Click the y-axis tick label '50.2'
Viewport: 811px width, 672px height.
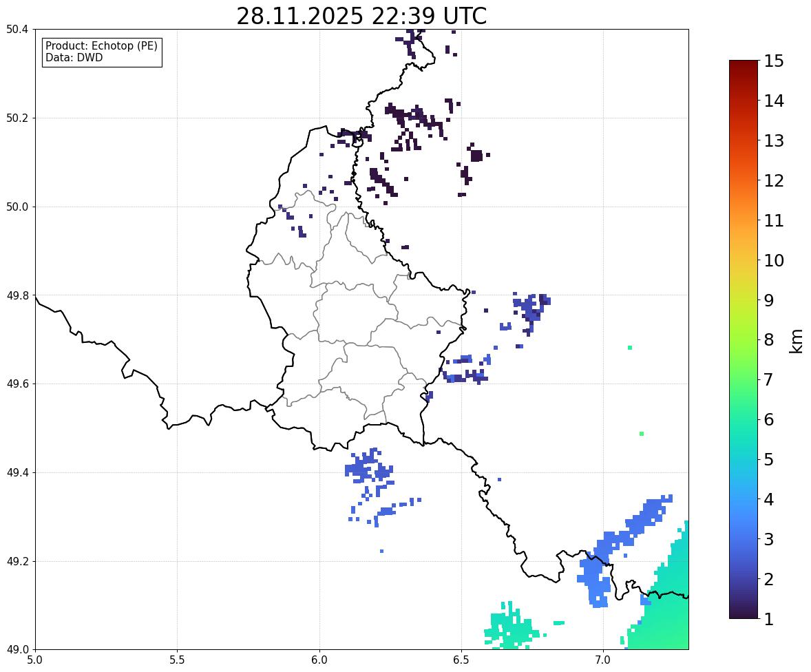(x=16, y=118)
